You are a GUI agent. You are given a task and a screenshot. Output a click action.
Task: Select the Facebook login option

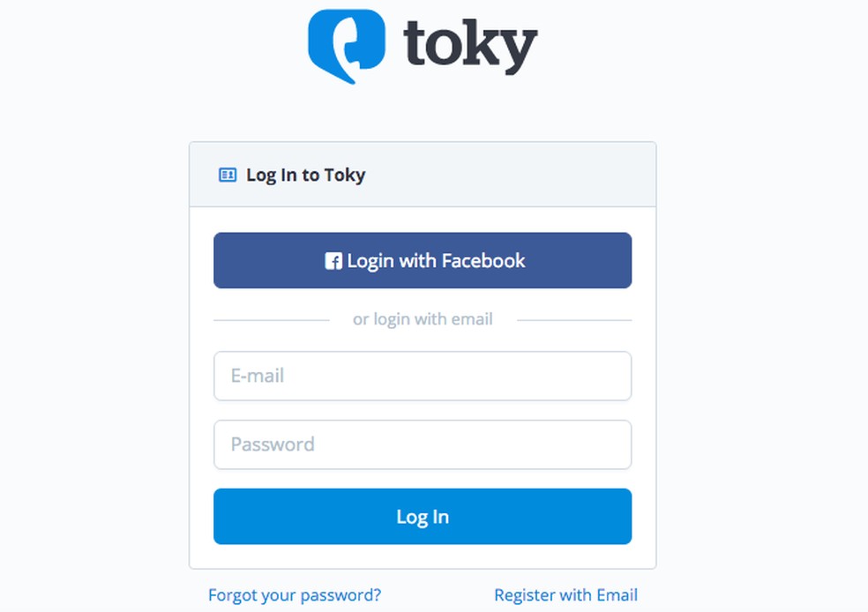423,260
